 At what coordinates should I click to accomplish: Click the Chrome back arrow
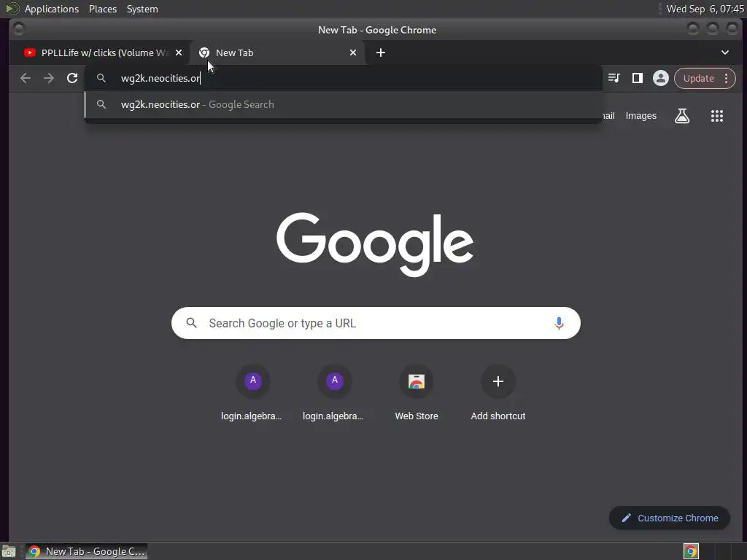click(26, 78)
